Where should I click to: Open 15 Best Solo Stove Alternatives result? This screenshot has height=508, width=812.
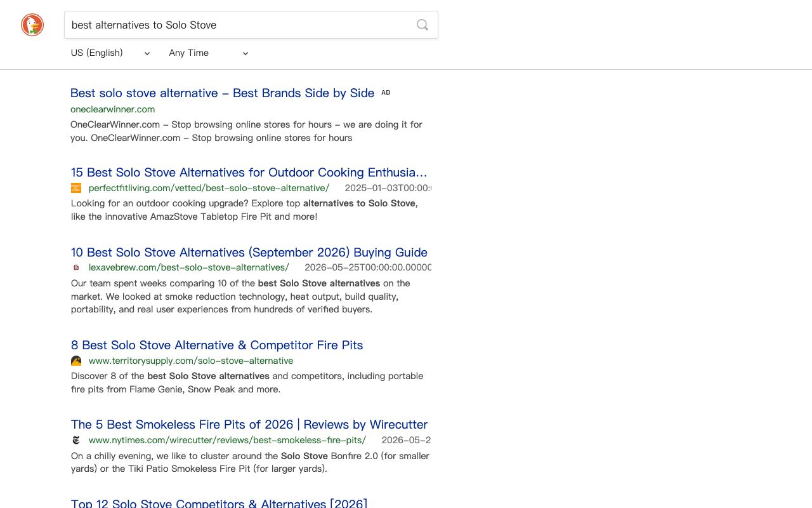(249, 172)
